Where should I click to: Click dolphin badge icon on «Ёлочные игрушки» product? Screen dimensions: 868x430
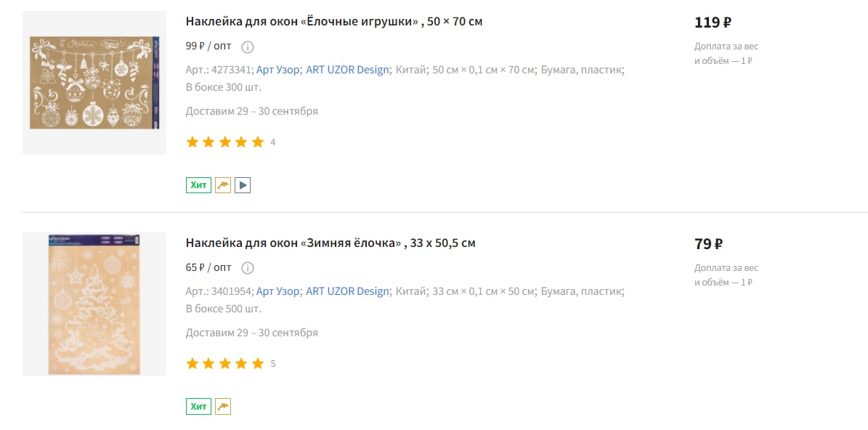click(223, 185)
